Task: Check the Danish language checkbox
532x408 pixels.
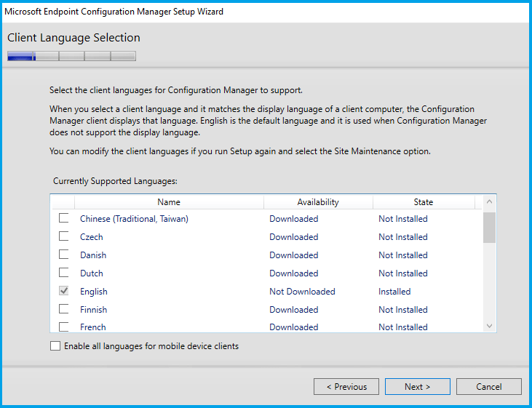Action: click(64, 255)
